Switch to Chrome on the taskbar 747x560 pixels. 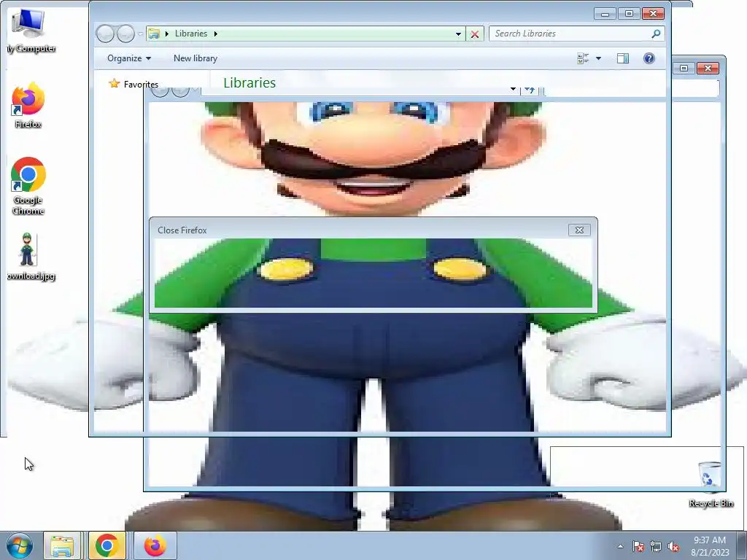coord(107,545)
